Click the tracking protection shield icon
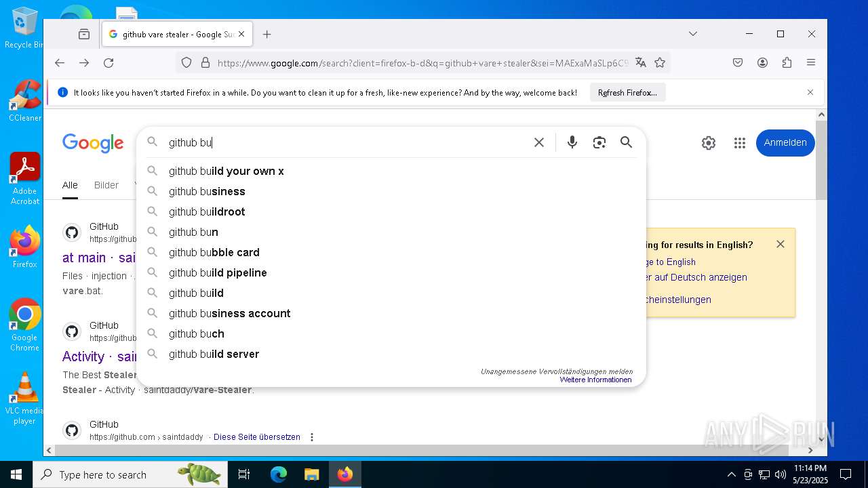The width and height of the screenshot is (868, 488). (x=186, y=63)
